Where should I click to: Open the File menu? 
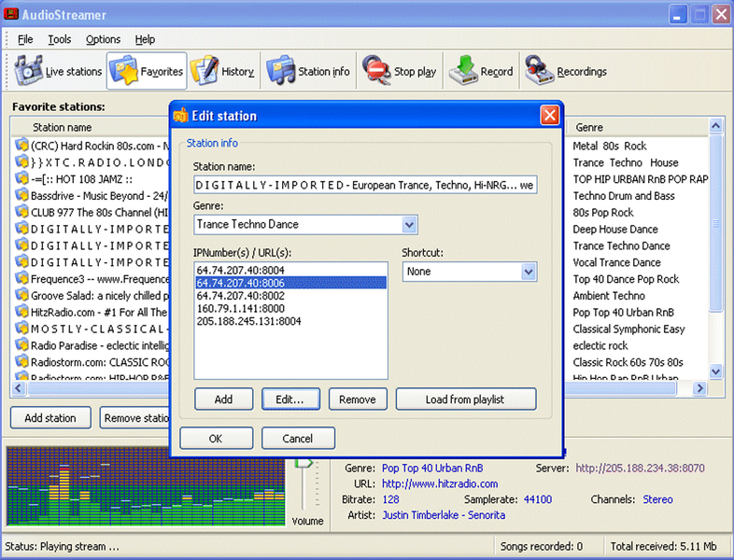click(x=25, y=39)
